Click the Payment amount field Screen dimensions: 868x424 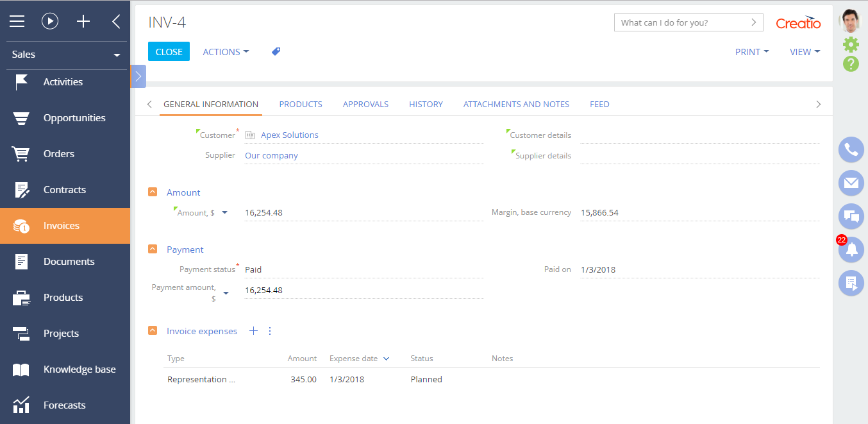tap(364, 291)
